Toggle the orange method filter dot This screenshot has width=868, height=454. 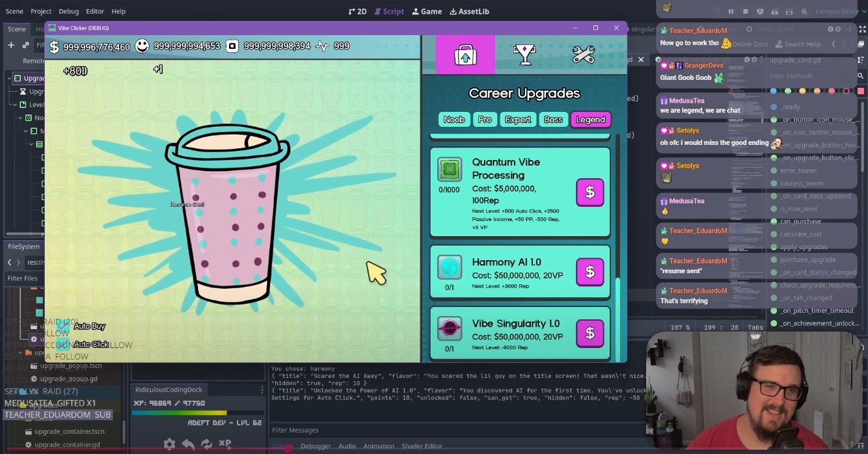click(x=817, y=91)
